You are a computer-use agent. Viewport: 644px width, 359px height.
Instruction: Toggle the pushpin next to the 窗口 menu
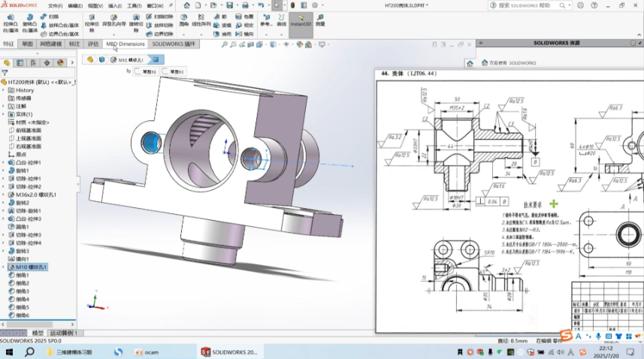(x=171, y=5)
